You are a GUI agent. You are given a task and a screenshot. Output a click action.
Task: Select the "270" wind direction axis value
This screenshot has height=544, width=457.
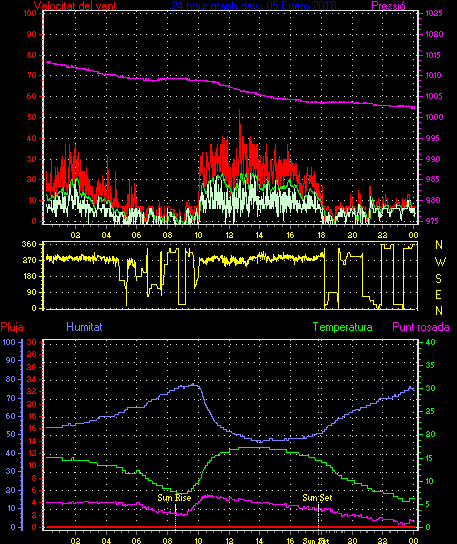(29, 260)
